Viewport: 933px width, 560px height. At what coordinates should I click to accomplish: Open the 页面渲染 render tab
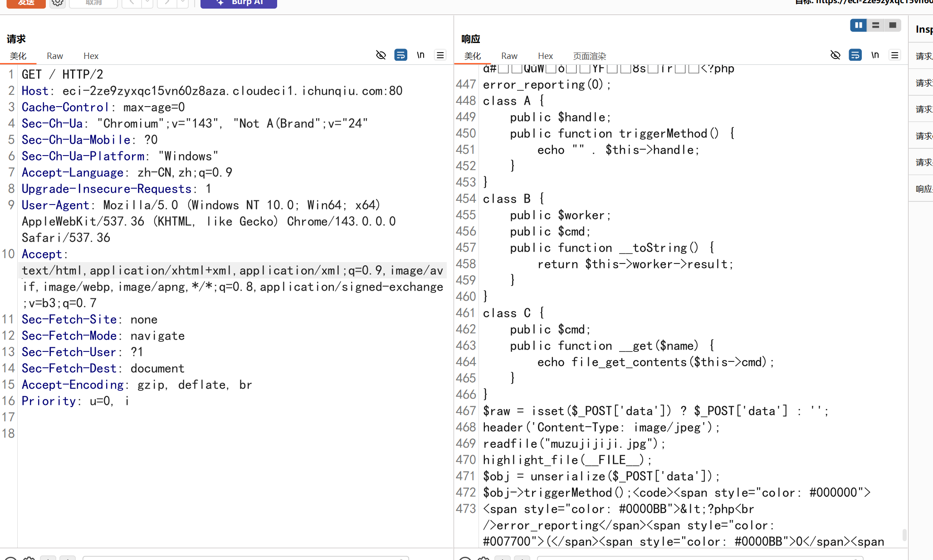point(589,56)
